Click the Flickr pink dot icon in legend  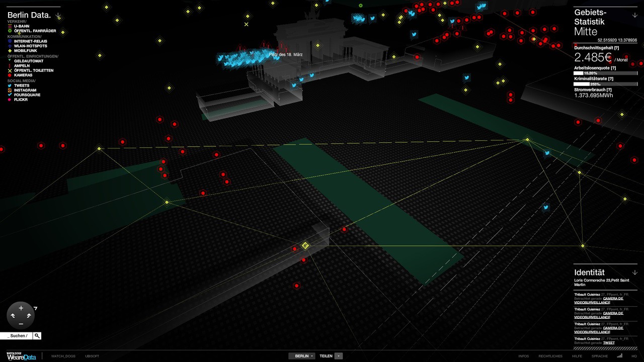(10, 100)
